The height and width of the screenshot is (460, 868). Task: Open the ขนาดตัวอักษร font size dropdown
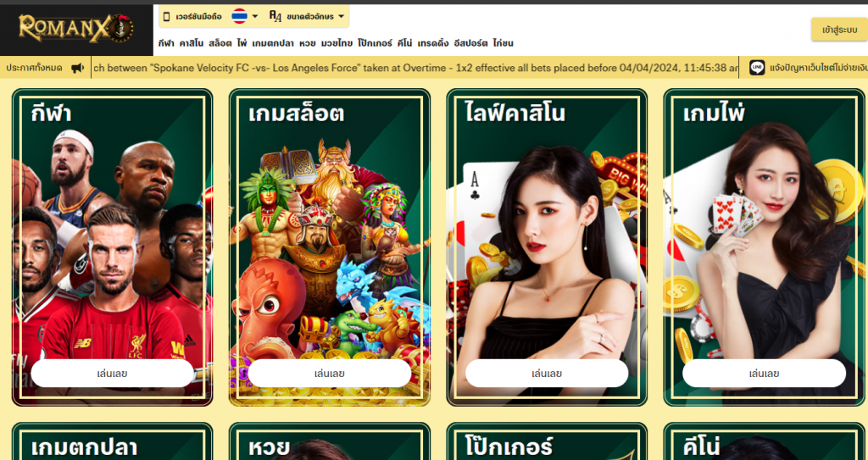(310, 17)
